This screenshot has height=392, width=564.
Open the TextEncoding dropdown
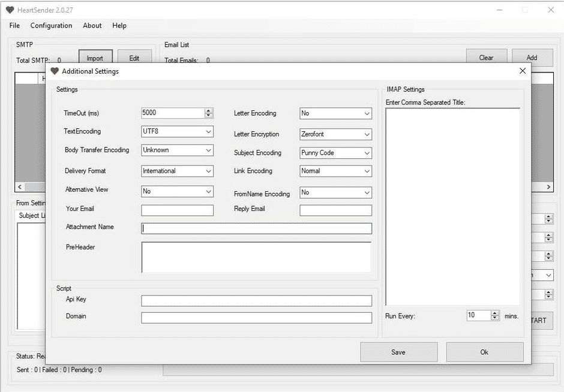(x=208, y=131)
